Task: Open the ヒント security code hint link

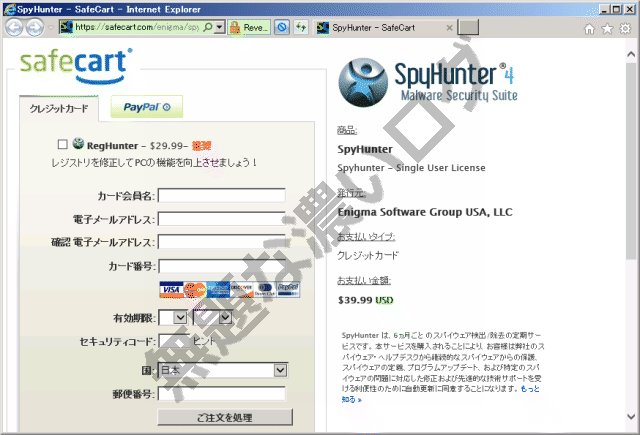Action: click(x=203, y=341)
